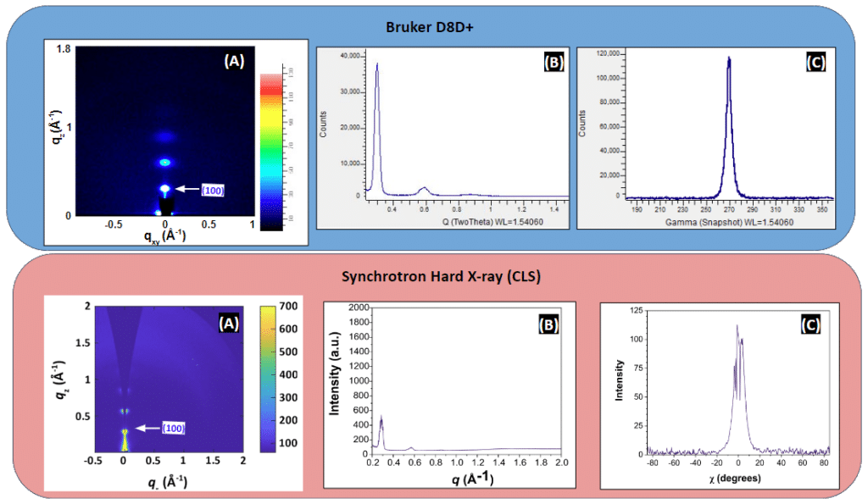
Task: Click the (100) label in the Bruker 2D pattern
Action: 213,191
